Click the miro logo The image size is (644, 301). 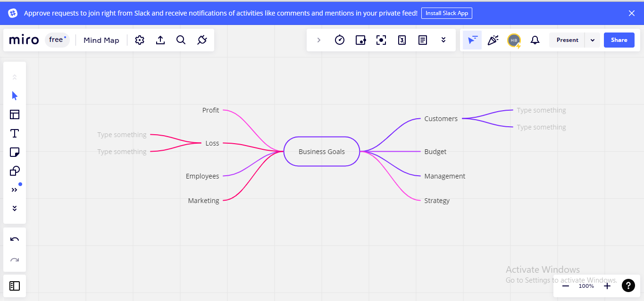23,40
